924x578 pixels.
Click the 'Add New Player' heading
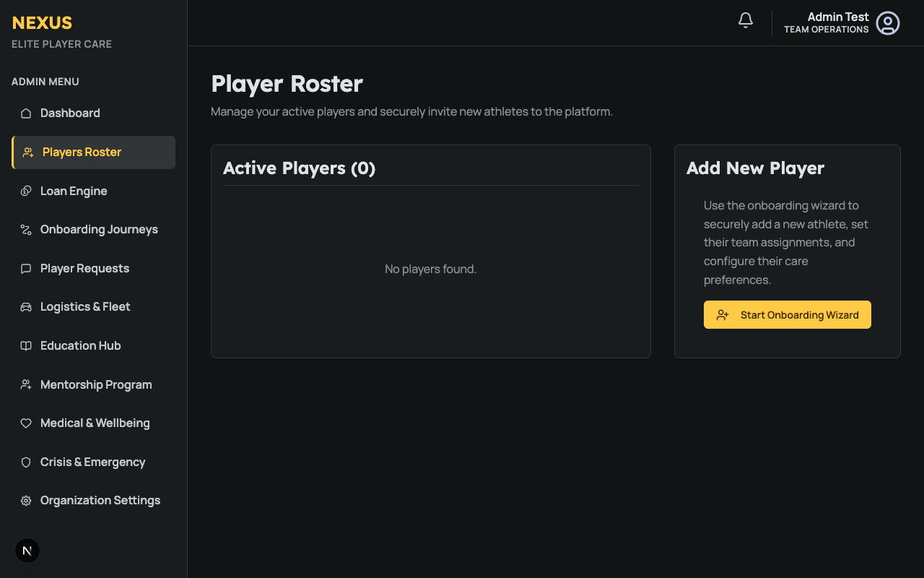pos(755,168)
